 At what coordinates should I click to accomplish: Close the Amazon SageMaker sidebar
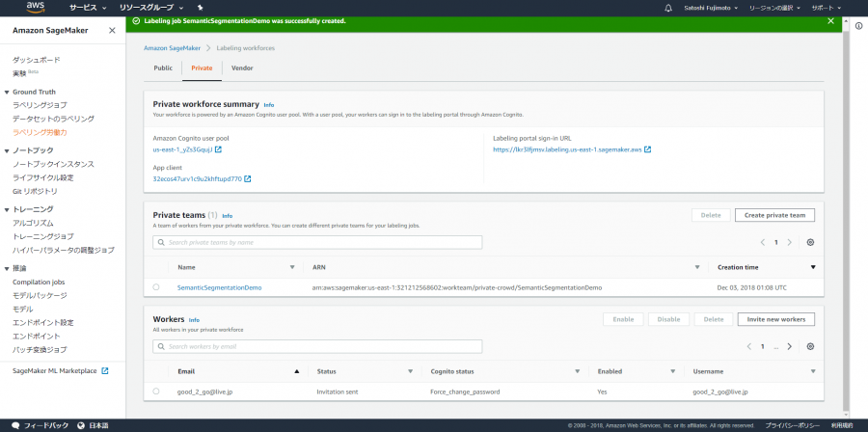click(x=112, y=31)
